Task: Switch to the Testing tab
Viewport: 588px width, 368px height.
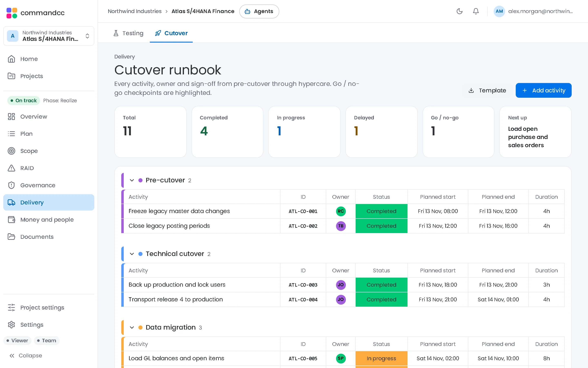Action: [x=128, y=33]
